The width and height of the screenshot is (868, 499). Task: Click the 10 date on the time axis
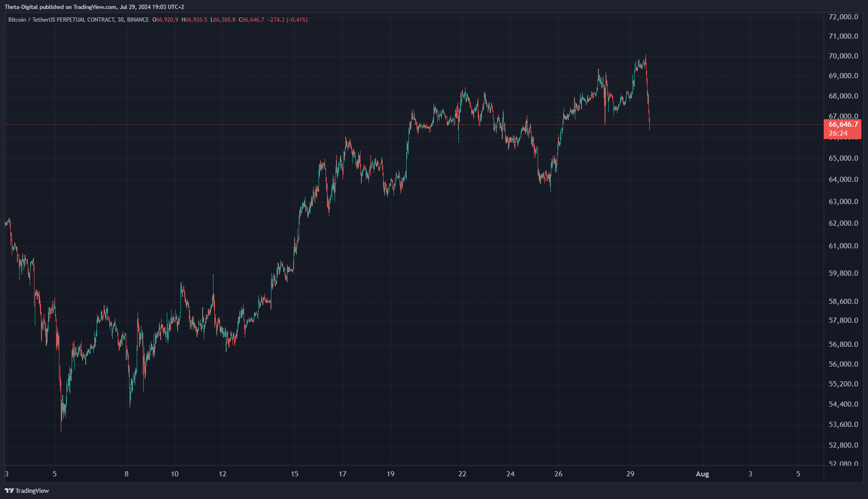[175, 474]
